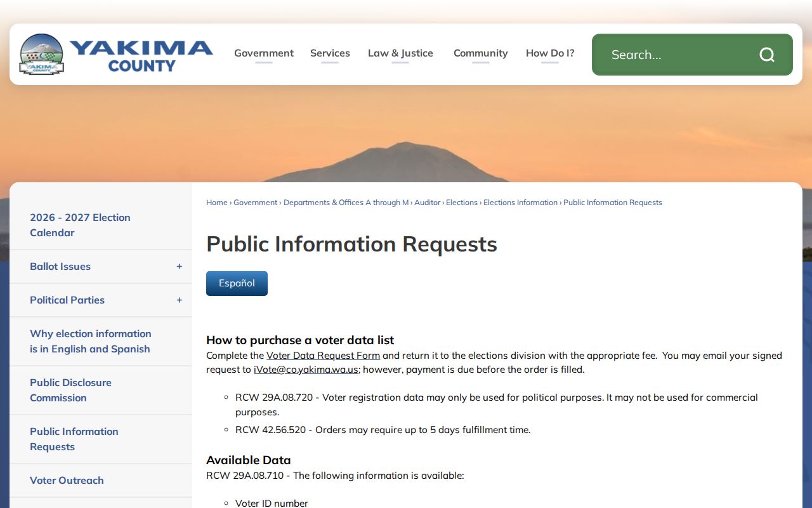Expand the Ballot Issues submenu plus
This screenshot has width=812, height=508.
pos(179,267)
